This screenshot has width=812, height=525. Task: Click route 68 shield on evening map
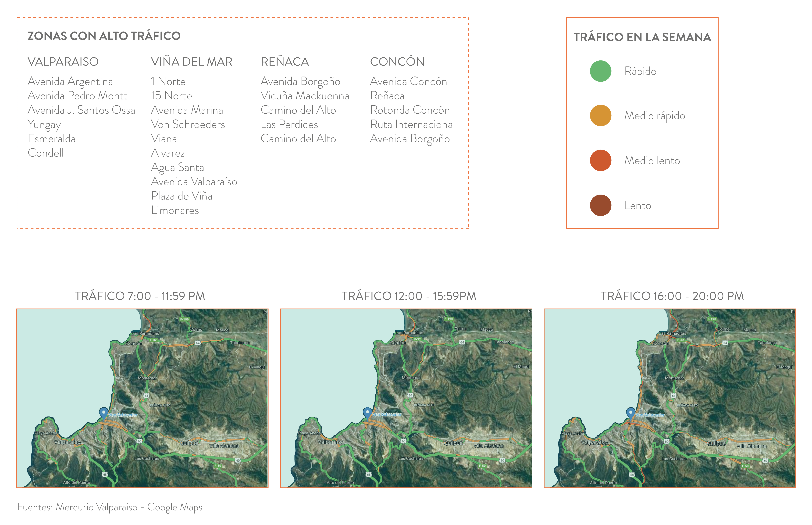pyautogui.click(x=632, y=475)
